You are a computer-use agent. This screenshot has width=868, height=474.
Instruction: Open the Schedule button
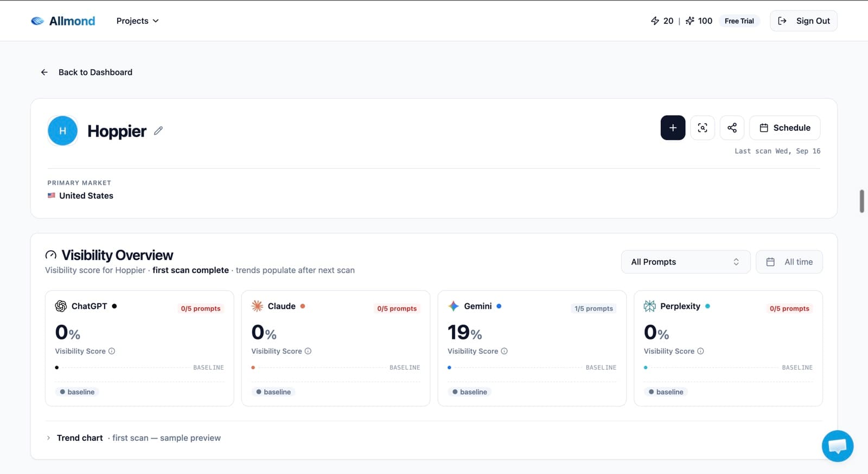[x=784, y=128]
